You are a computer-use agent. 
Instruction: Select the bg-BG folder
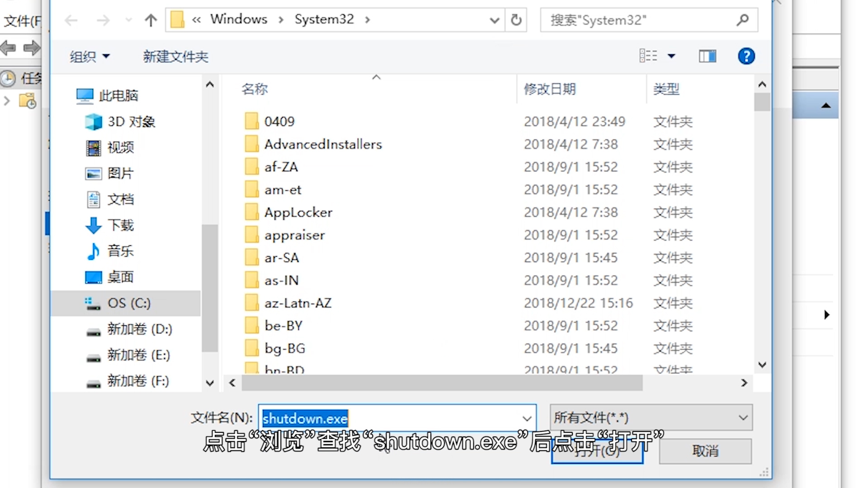click(285, 348)
